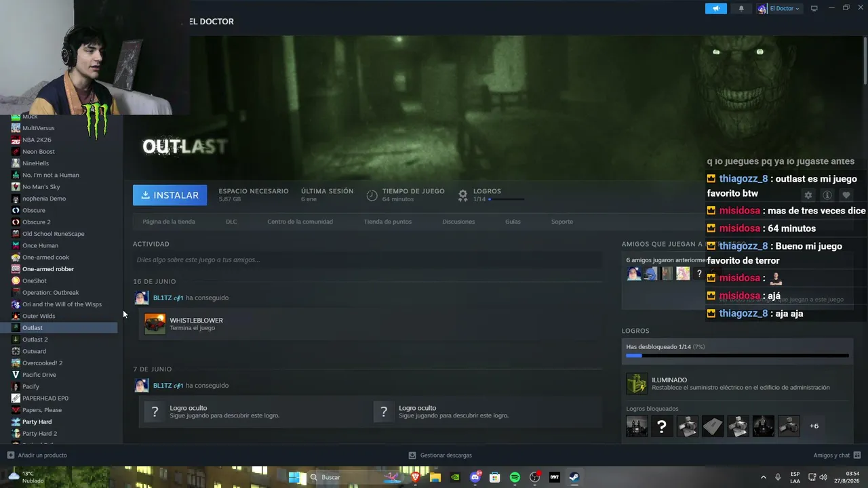This screenshot has width=868, height=488.
Task: Open the Steam announcements megaphone button
Action: point(716,9)
